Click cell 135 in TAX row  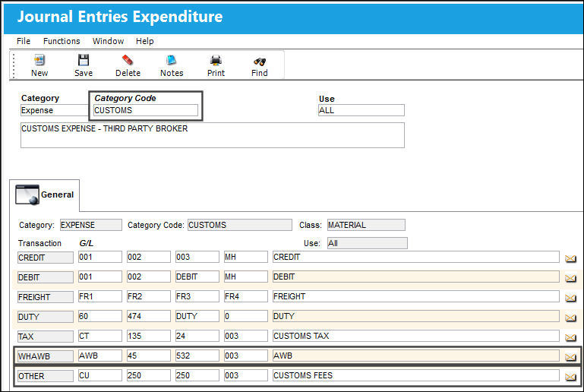pyautogui.click(x=149, y=336)
